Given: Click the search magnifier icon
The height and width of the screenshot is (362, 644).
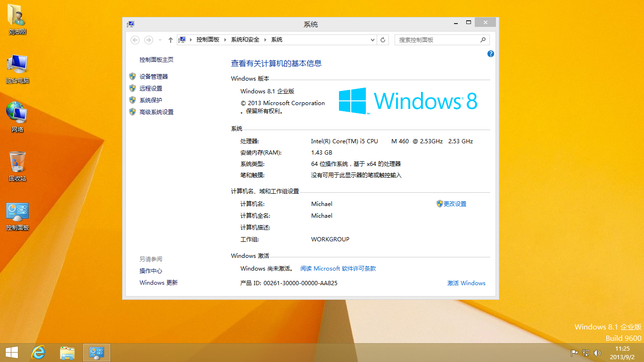Looking at the screenshot, I should 483,40.
